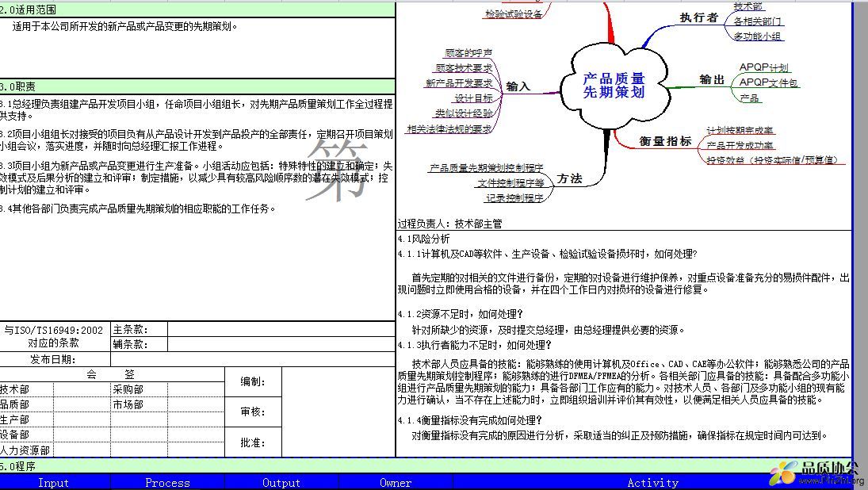Click the "文件控制程序等" mind map node
The width and height of the screenshot is (868, 490).
pyautogui.click(x=511, y=182)
